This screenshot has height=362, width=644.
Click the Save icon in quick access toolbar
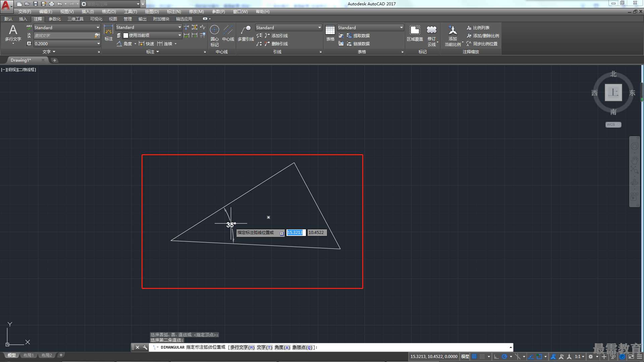[36, 4]
